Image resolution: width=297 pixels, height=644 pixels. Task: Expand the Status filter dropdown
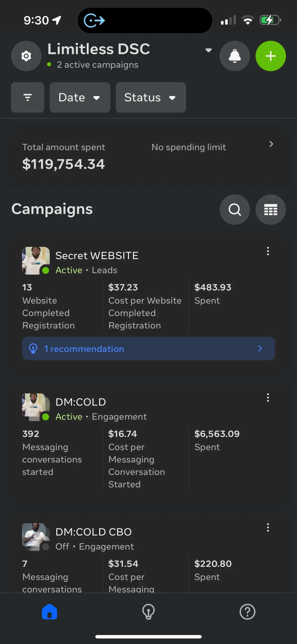151,98
